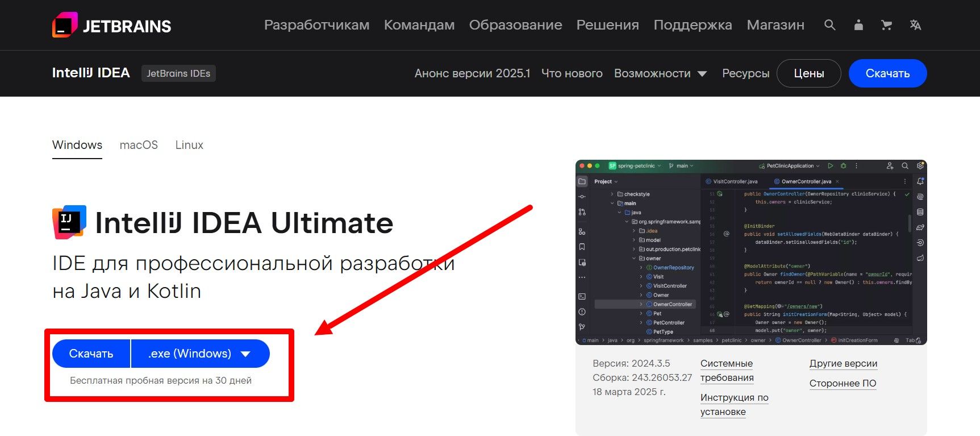
Task: Click the Скачать button in the sub-header
Action: point(888,73)
